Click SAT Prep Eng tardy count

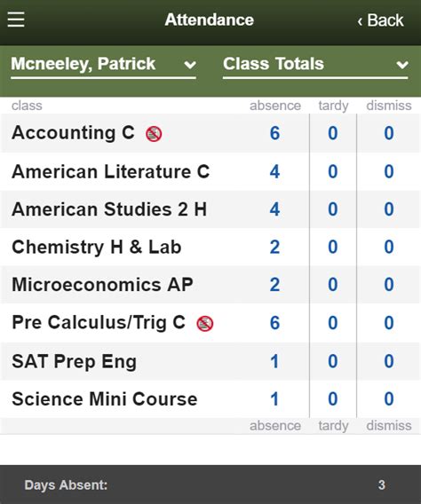332,361
